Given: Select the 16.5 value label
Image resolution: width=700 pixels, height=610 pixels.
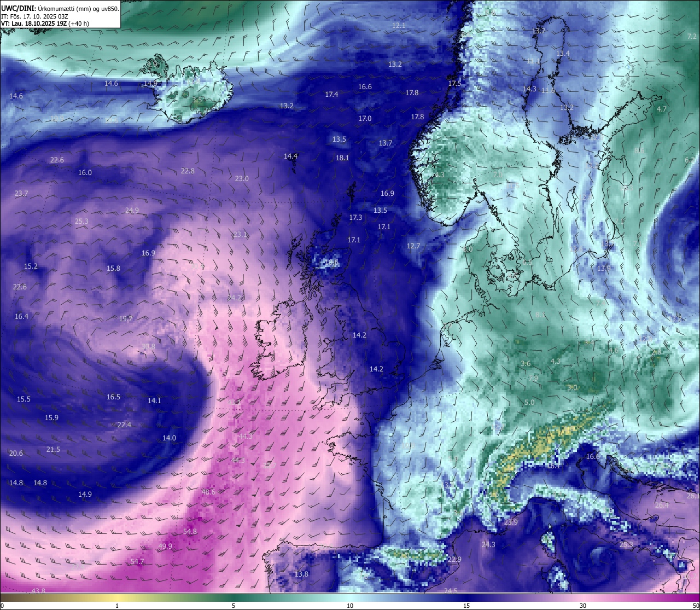Looking at the screenshot, I should pyautogui.click(x=113, y=397).
